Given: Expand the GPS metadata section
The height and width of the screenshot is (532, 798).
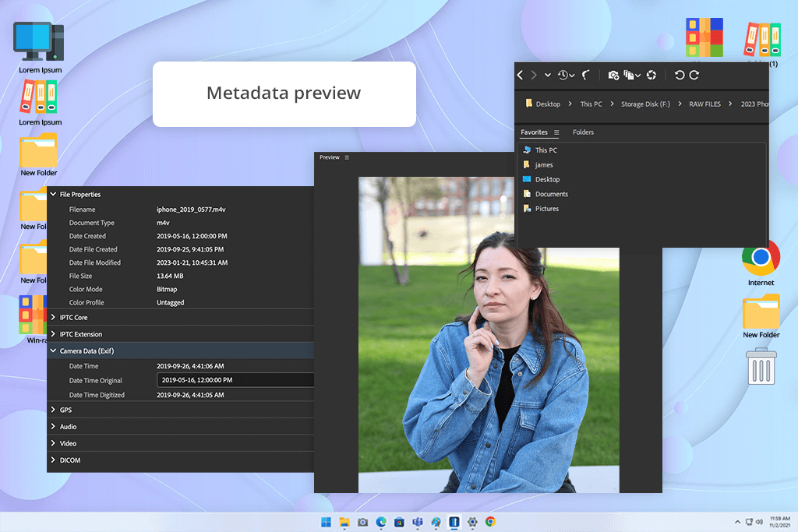Looking at the screenshot, I should pyautogui.click(x=53, y=410).
